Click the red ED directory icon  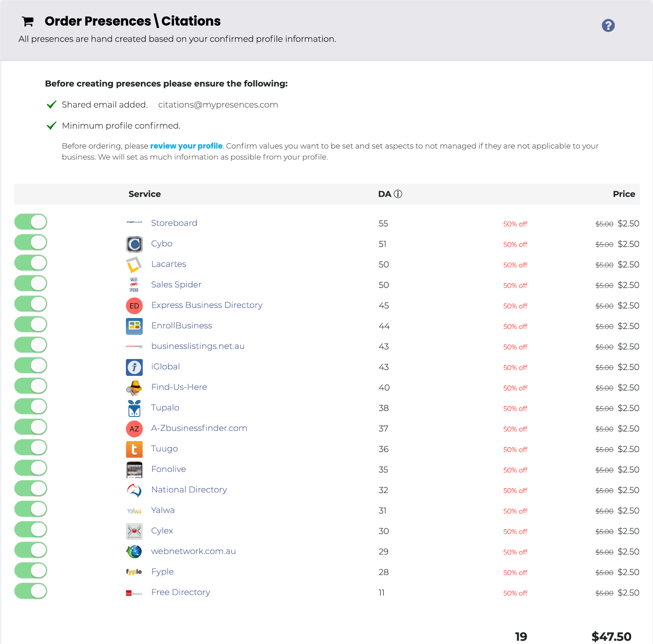point(134,306)
